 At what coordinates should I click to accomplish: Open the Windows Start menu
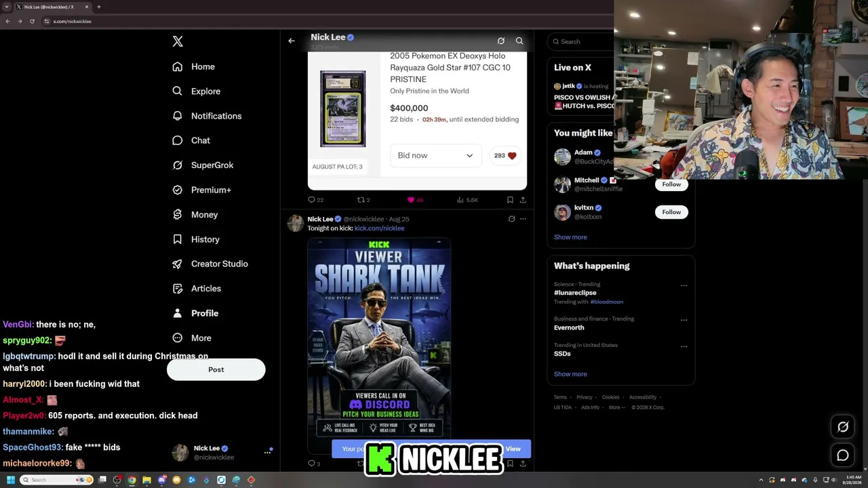(x=11, y=480)
